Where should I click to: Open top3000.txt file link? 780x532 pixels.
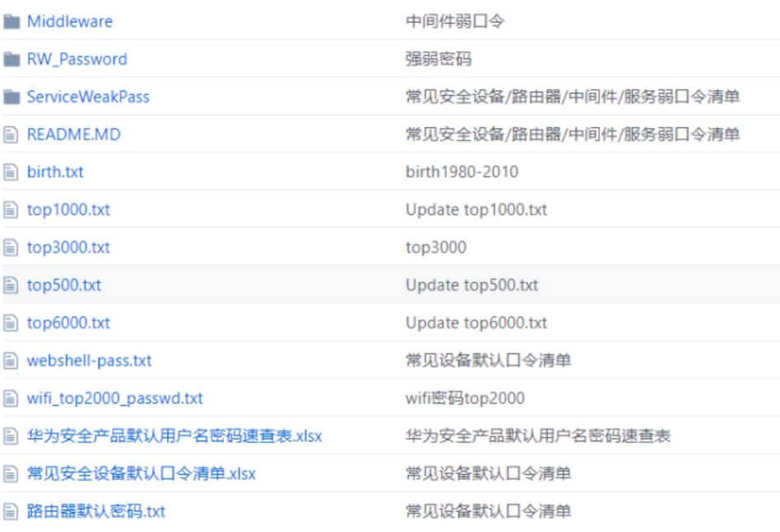(68, 247)
